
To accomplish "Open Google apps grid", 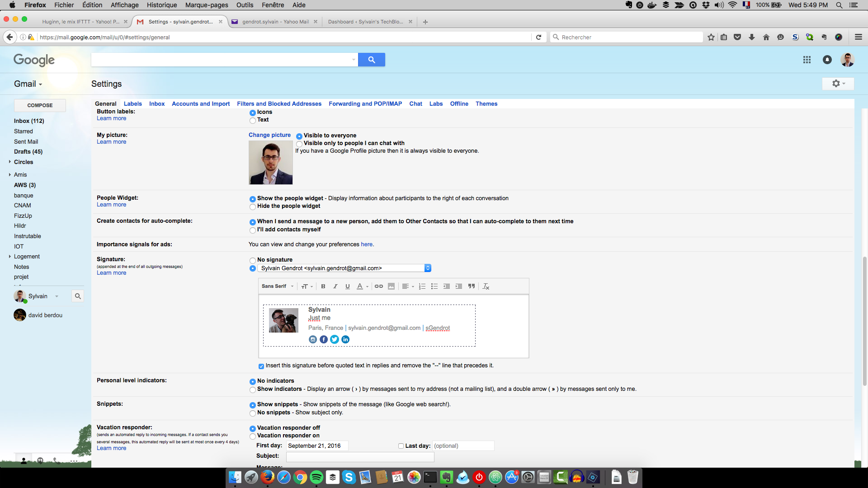I will click(x=807, y=60).
